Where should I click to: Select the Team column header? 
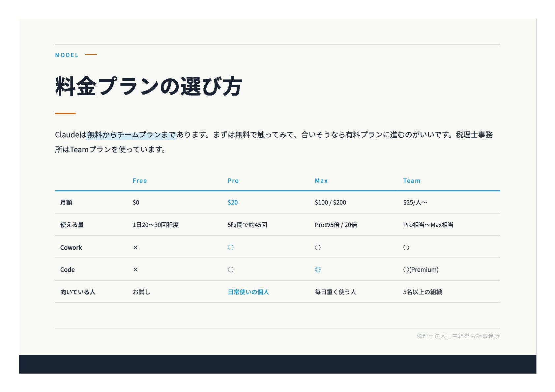[412, 181]
